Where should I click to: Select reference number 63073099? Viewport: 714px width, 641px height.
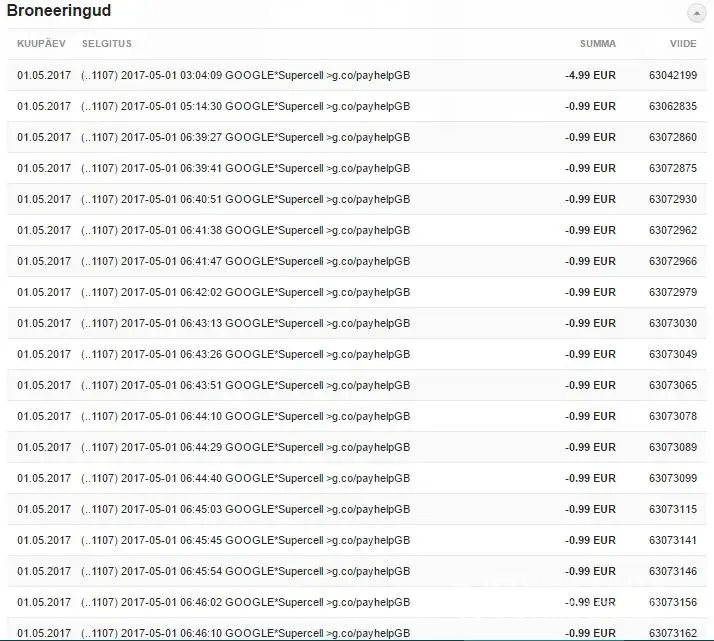pyautogui.click(x=673, y=478)
